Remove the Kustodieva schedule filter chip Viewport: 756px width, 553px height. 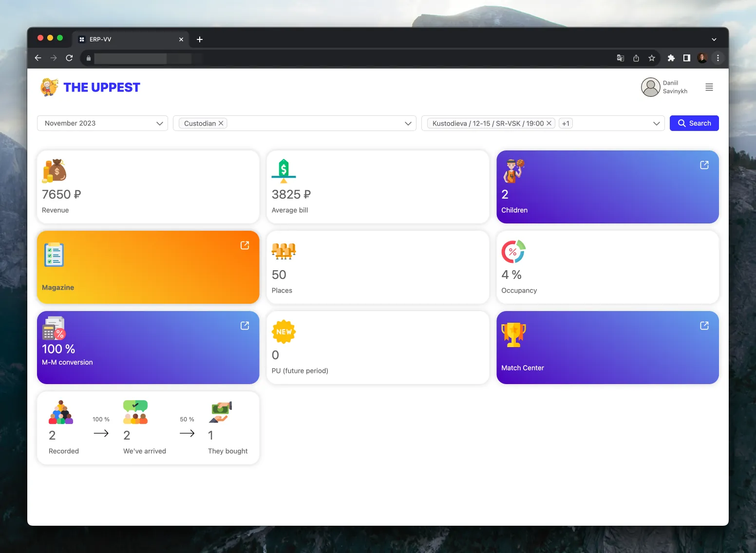549,123
